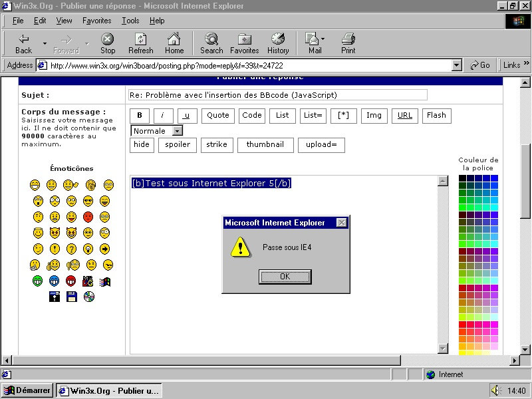
Task: Click the address bar URL field
Action: [251, 65]
